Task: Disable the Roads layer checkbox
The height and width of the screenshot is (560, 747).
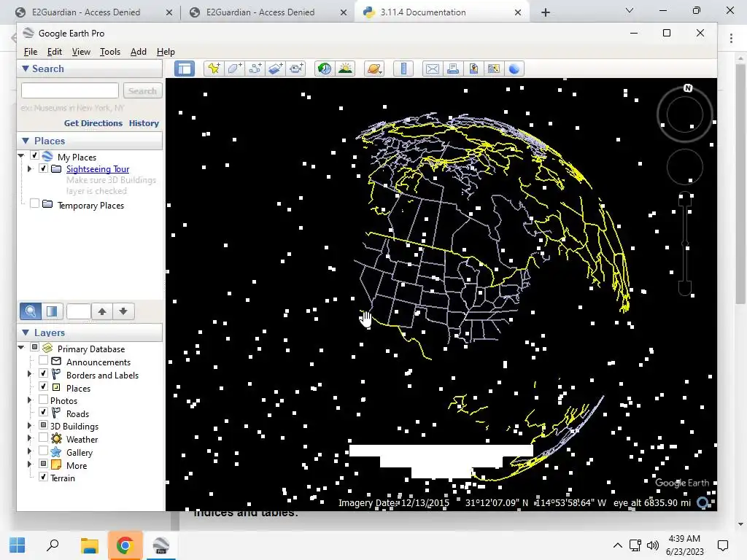Action: 43,413
